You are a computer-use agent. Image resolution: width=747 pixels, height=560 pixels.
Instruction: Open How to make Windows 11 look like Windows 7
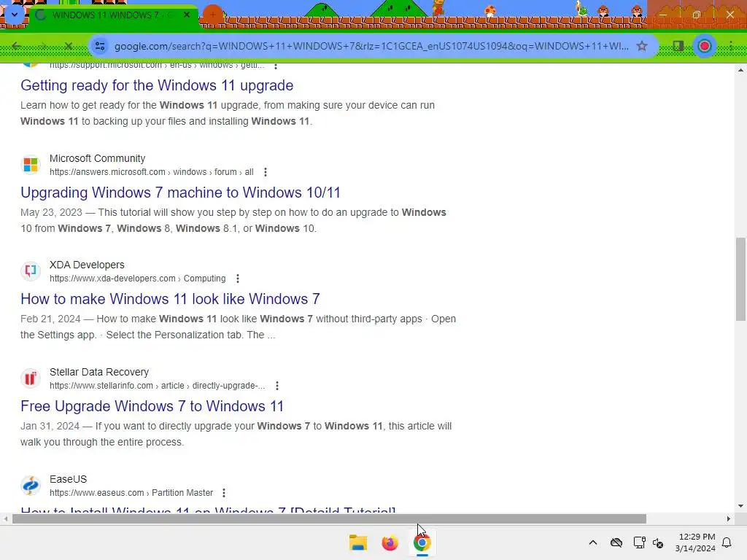[x=170, y=299]
